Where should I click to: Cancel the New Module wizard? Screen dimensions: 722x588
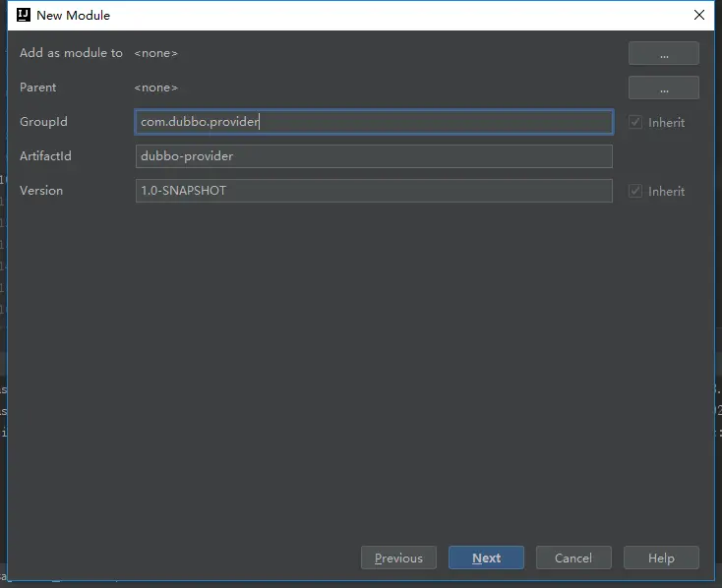(x=573, y=558)
